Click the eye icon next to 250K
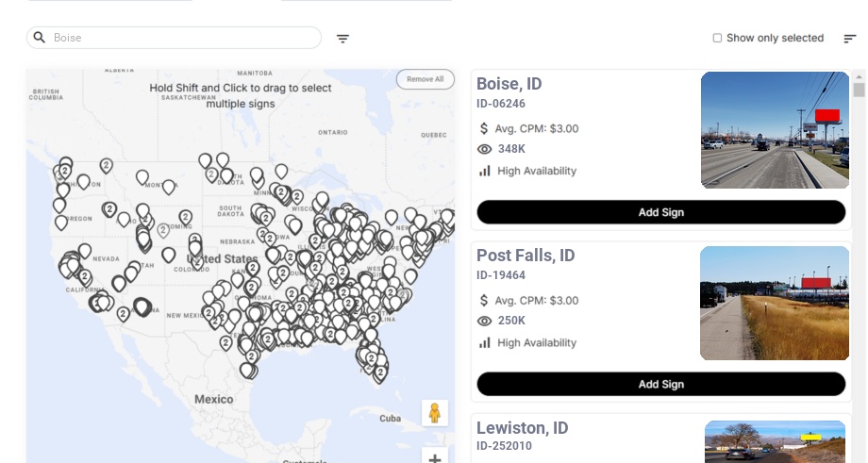 485,321
